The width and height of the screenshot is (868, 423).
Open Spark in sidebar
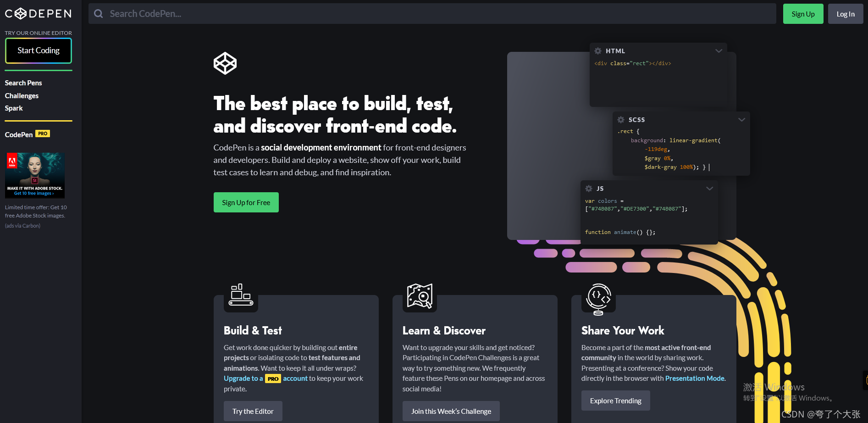click(14, 108)
